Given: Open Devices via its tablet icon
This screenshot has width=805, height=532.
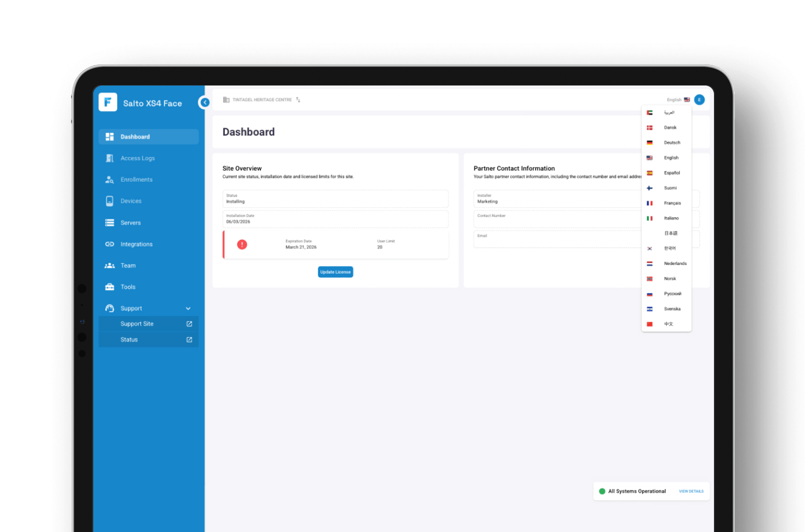Looking at the screenshot, I should pos(109,201).
